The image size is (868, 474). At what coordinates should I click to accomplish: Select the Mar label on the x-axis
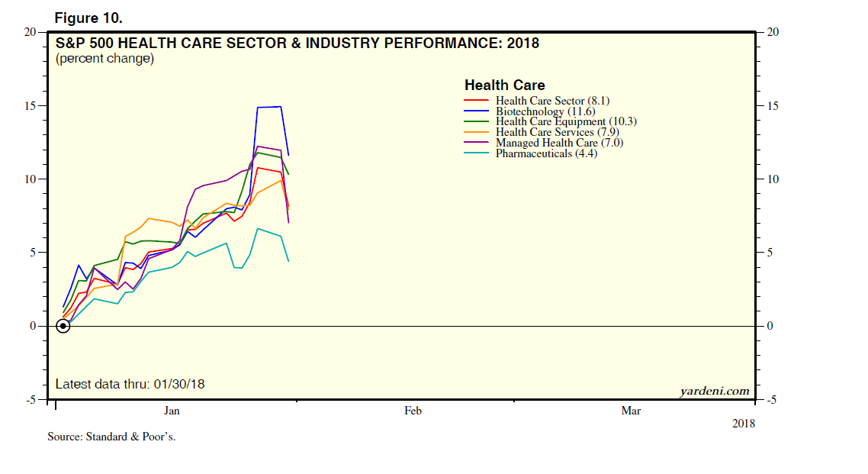[x=631, y=411]
